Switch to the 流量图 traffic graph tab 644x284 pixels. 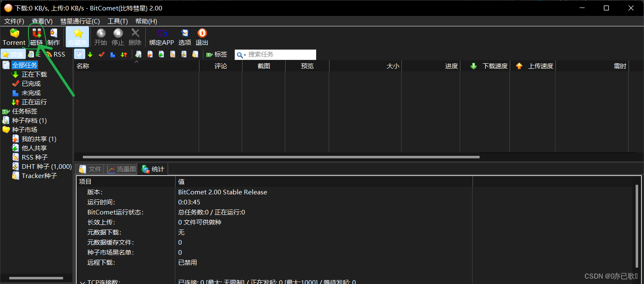click(121, 169)
